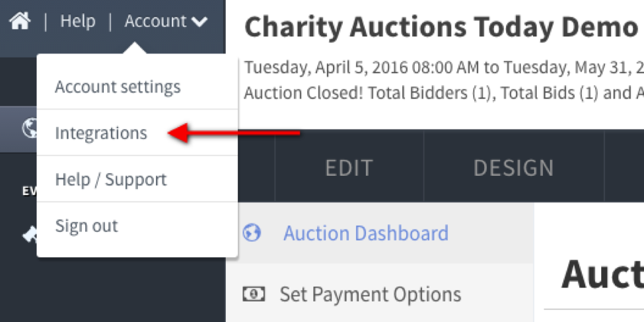Click the gavel icon in the dark sidebar
The width and height of the screenshot is (644, 322).
tap(30, 235)
